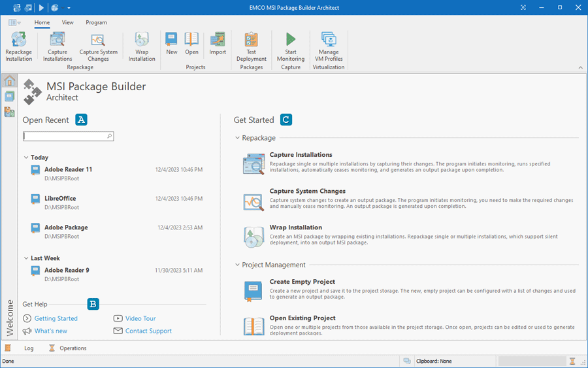Image resolution: width=588 pixels, height=368 pixels.
Task: Click the play icon in title bar
Action: pyautogui.click(x=41, y=7)
